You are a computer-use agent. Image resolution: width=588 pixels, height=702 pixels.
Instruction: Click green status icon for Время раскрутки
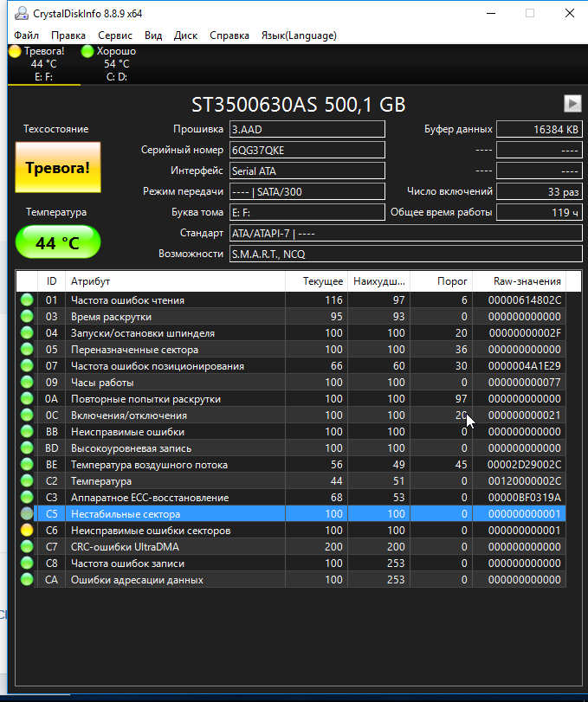click(x=27, y=316)
